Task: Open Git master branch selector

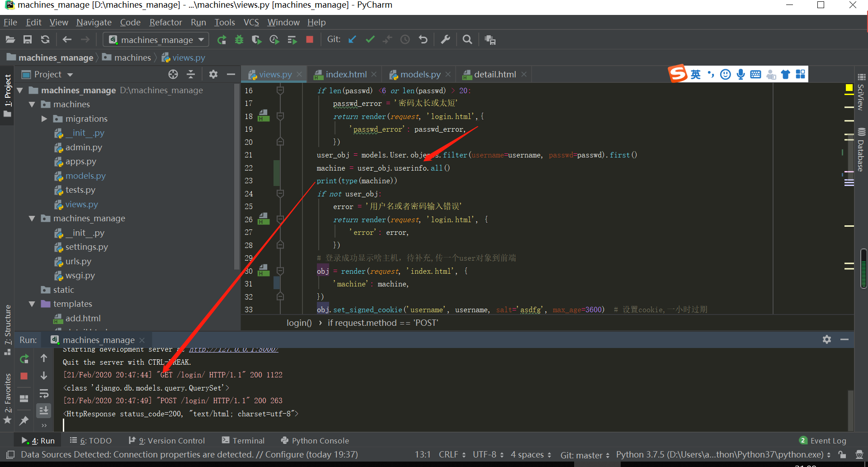Action: click(585, 455)
